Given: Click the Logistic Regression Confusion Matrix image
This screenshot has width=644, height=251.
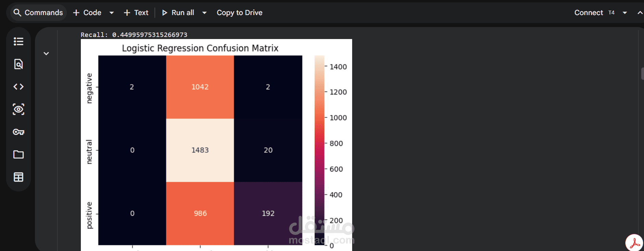Looking at the screenshot, I should [x=216, y=145].
